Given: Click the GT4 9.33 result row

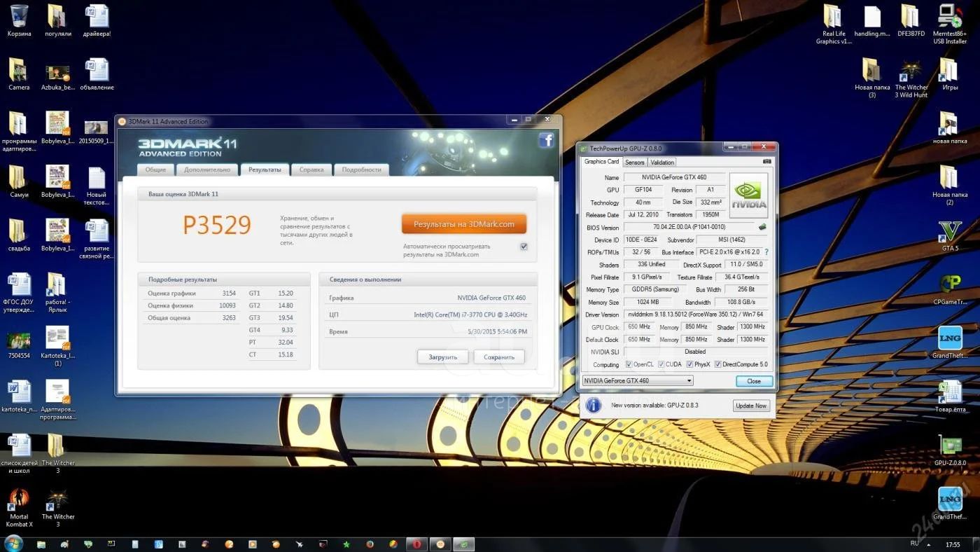Looking at the screenshot, I should coord(272,330).
